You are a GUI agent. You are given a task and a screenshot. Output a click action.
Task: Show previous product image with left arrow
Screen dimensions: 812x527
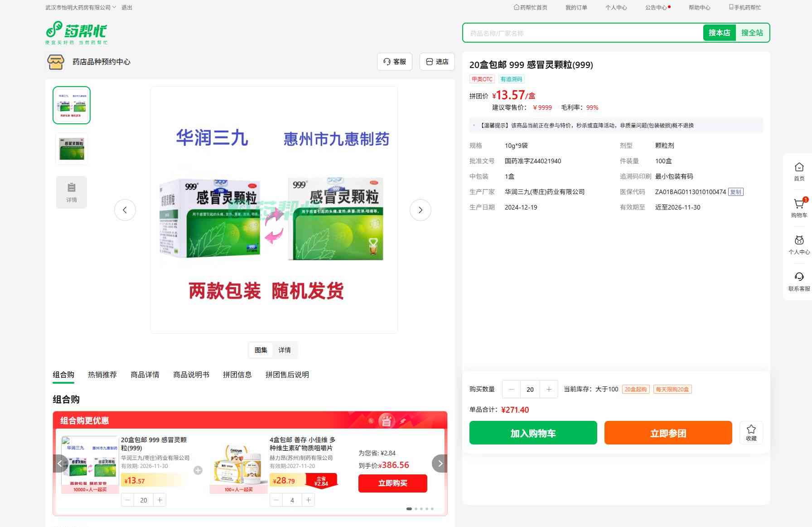[125, 210]
